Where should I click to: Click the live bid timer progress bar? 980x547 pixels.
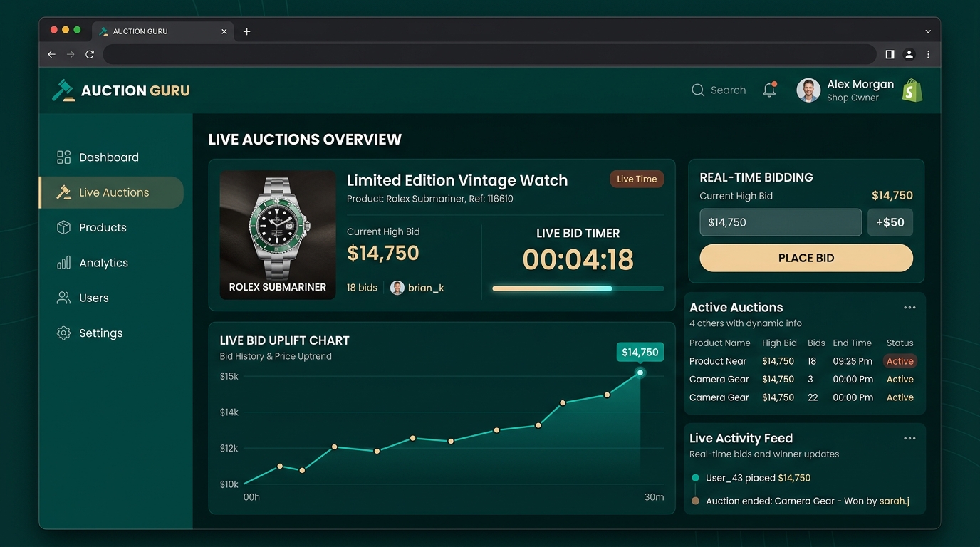pos(578,288)
